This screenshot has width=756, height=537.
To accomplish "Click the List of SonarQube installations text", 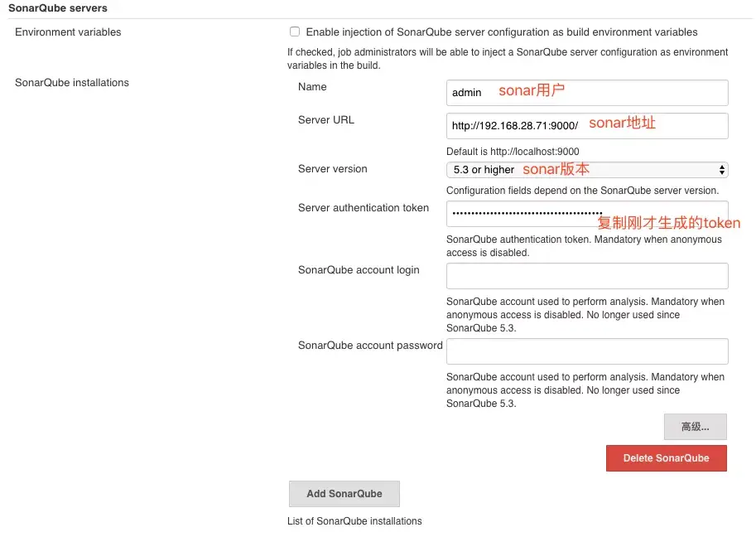I will (x=354, y=521).
